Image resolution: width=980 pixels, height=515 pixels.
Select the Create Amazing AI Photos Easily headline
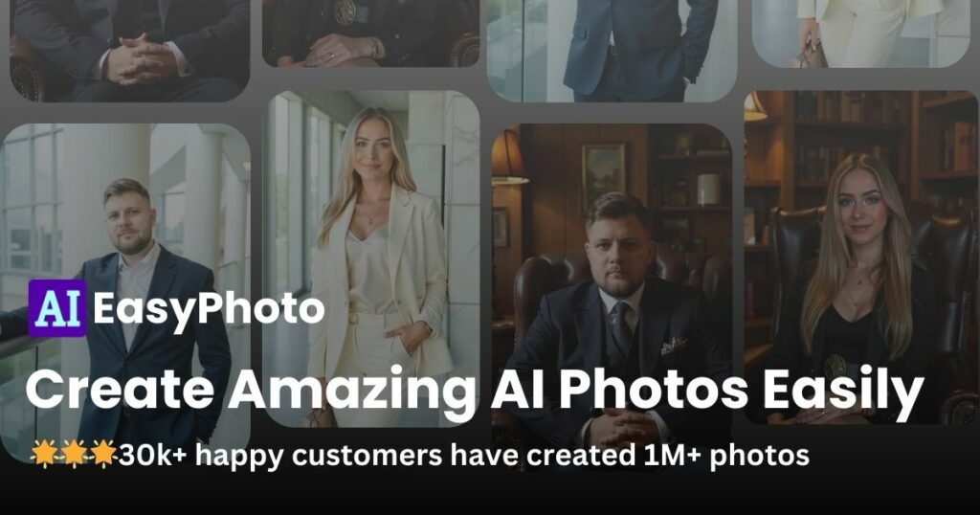pos(475,391)
